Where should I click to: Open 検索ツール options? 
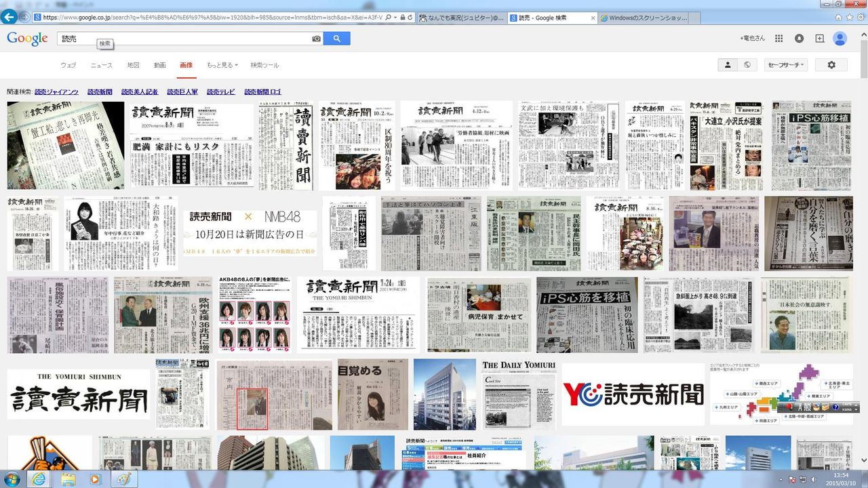[x=264, y=65]
